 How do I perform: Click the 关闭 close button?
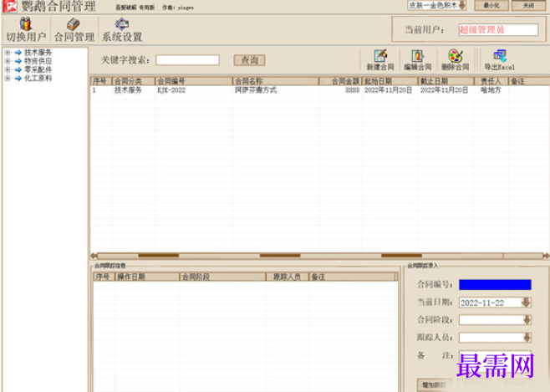tap(528, 6)
